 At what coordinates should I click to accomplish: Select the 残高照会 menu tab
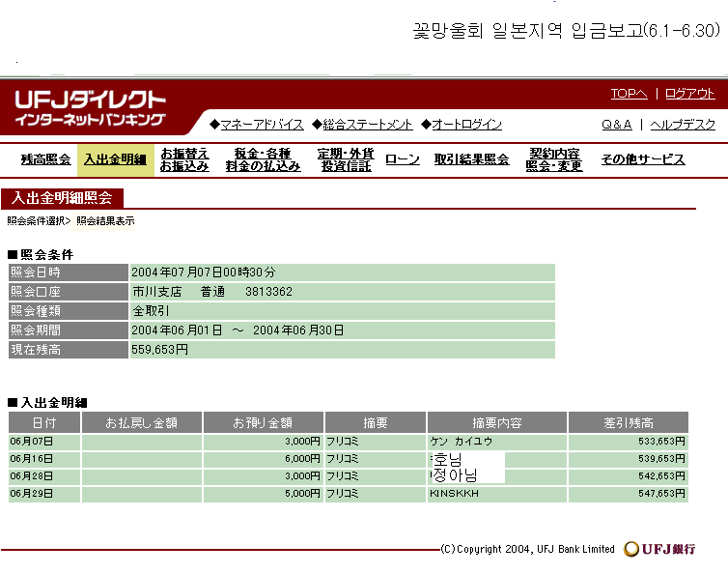pyautogui.click(x=45, y=159)
